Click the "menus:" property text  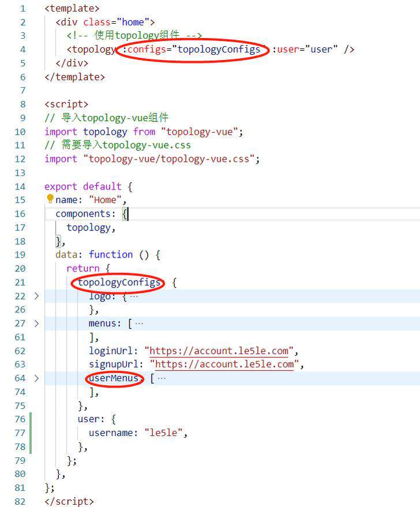click(104, 323)
